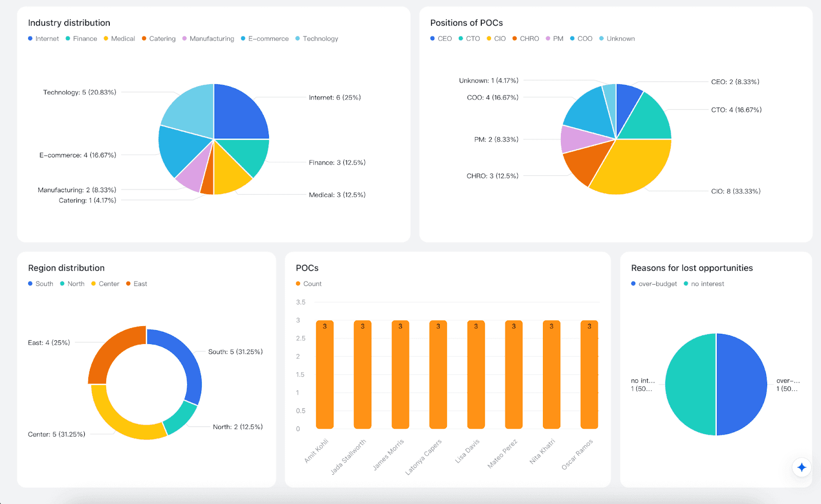Toggle Center legend in Region distribution
This screenshot has height=504, width=821.
[105, 284]
